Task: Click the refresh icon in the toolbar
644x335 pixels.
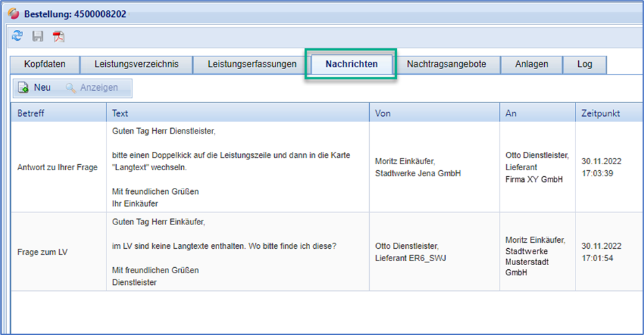Action: point(18,37)
